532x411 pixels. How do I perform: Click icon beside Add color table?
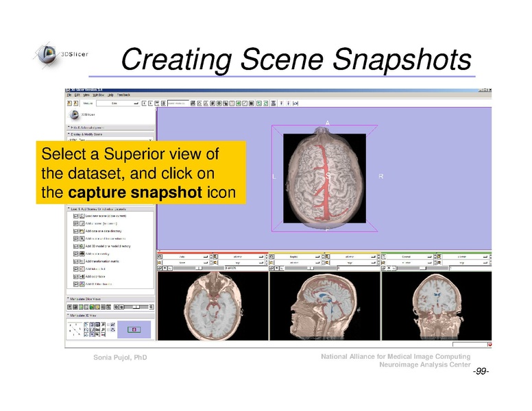coord(82,276)
